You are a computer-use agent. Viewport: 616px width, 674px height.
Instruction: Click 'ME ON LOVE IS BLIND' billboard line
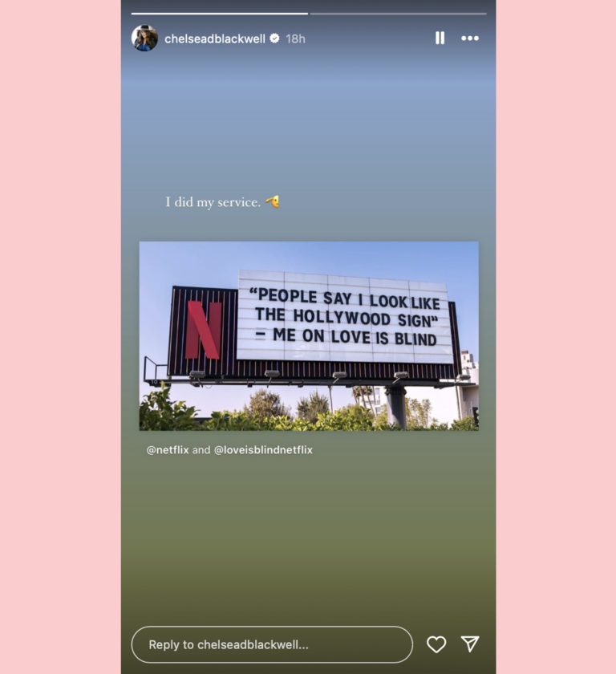[x=346, y=336]
